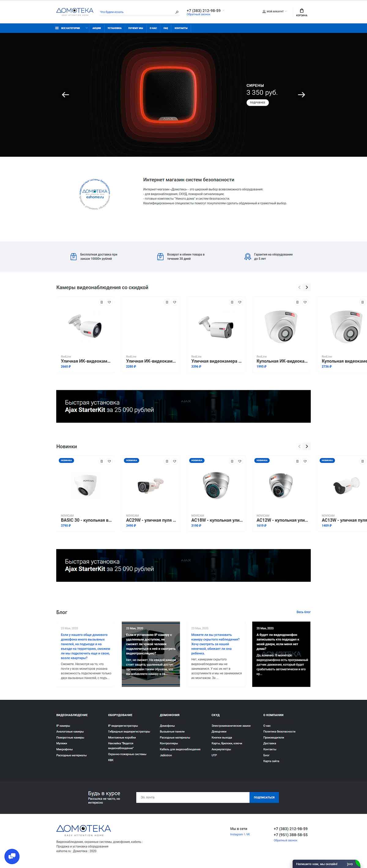The width and height of the screenshot is (367, 868).
Task: Open FAQ menu item
Action: [x=166, y=28]
